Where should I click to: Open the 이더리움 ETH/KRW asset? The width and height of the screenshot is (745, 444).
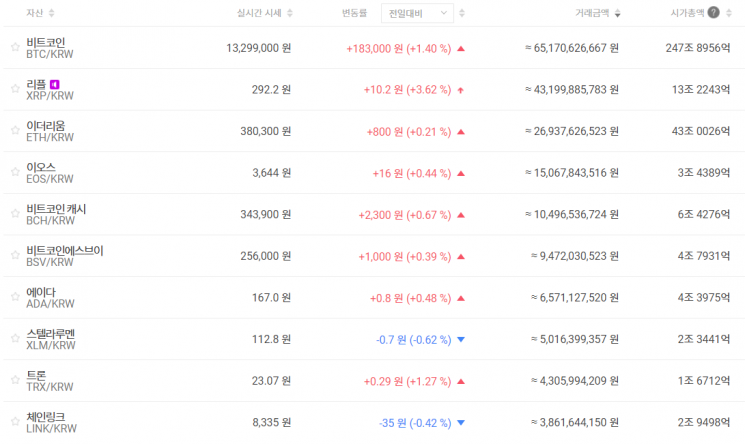coord(50,131)
